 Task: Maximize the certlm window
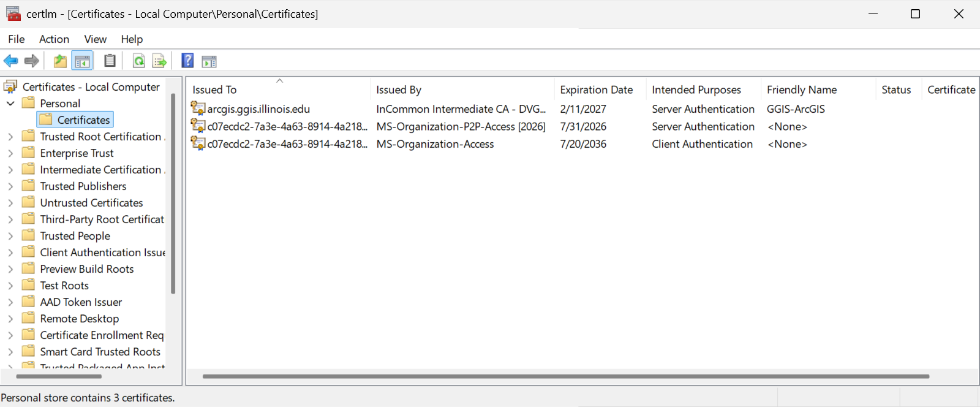tap(915, 13)
